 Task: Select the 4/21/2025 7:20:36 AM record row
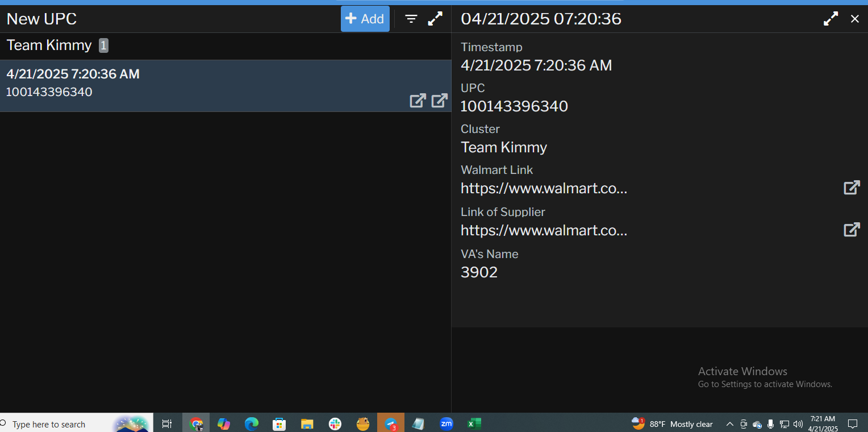coord(226,86)
